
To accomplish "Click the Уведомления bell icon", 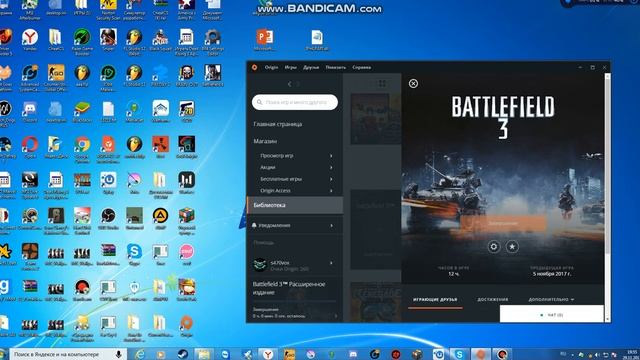I will [x=254, y=225].
